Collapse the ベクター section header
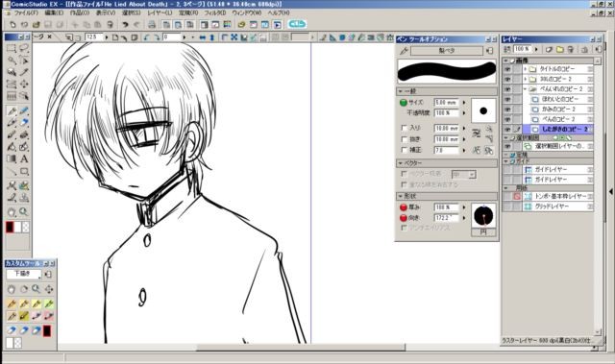The width and height of the screenshot is (615, 364). [x=447, y=163]
